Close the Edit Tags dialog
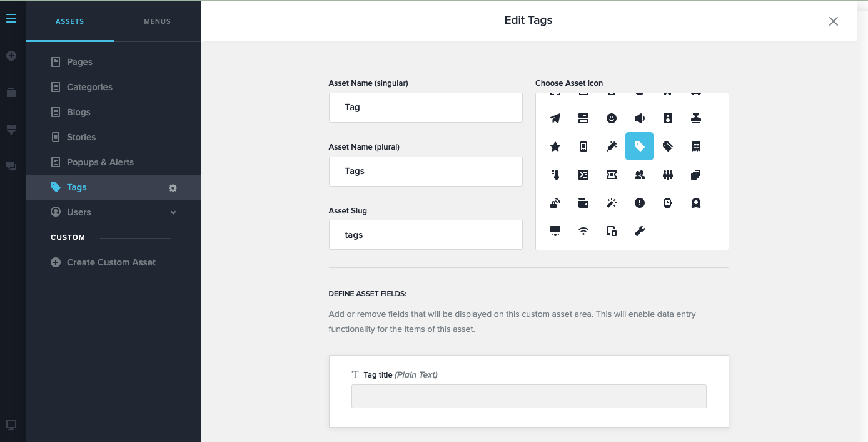Image resolution: width=868 pixels, height=442 pixels. coord(834,21)
